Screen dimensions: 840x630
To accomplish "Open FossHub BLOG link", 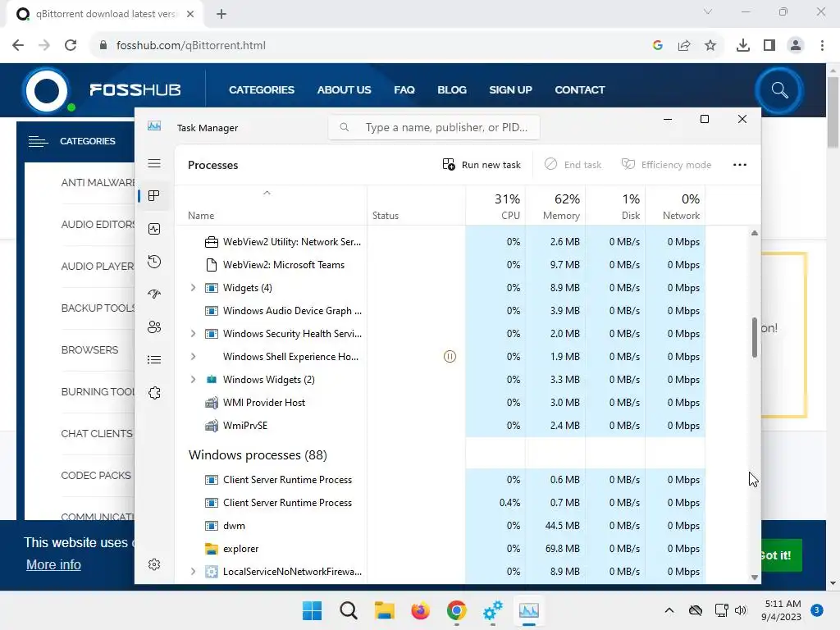I will 452,90.
